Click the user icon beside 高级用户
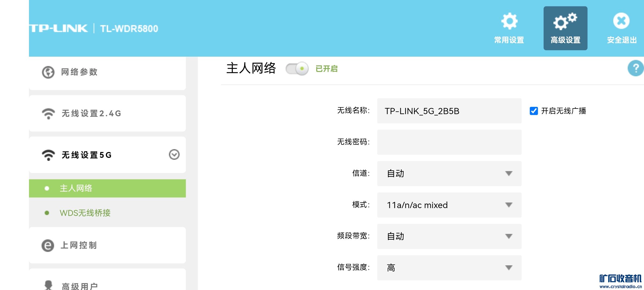Image resolution: width=644 pixels, height=290 pixels. 48,285
